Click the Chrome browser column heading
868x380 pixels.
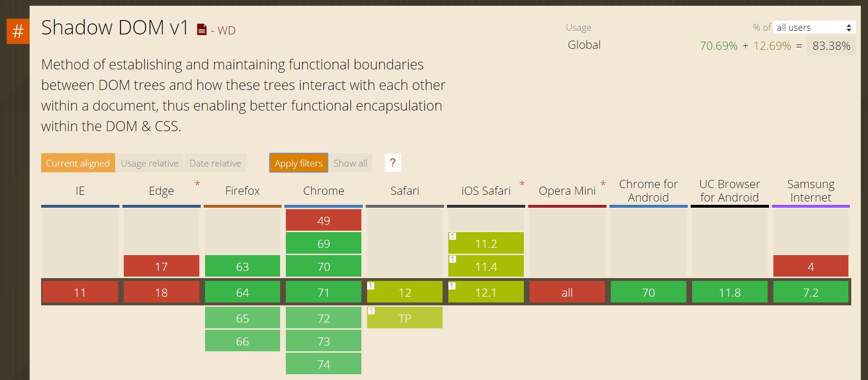click(324, 191)
